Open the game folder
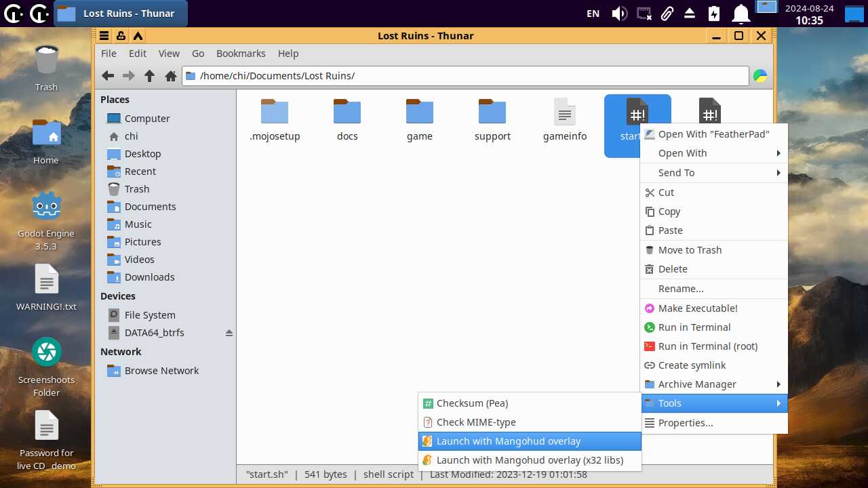This screenshot has height=488, width=868. 420,120
